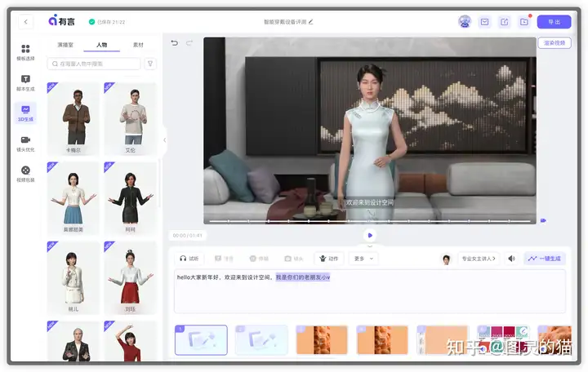Select the female character in black jacket

tap(130, 198)
